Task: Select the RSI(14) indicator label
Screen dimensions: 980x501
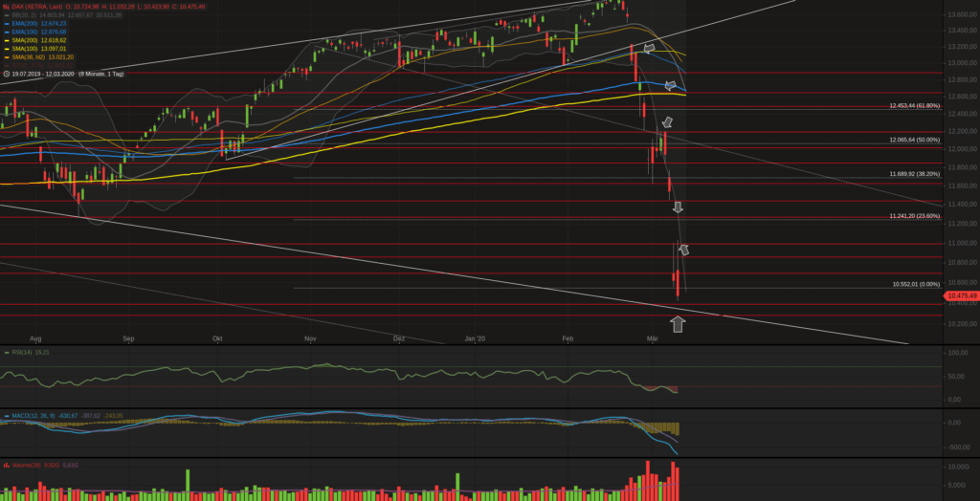Action: [x=22, y=352]
